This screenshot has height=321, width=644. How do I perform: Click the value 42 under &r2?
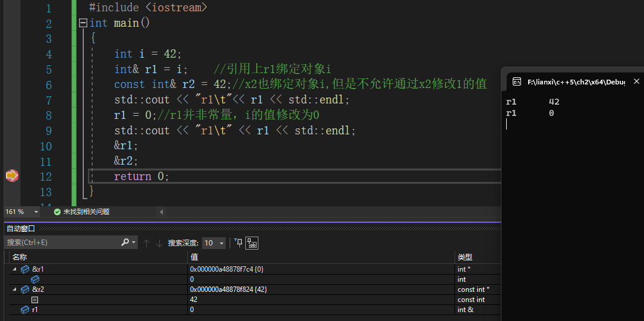[194, 300]
